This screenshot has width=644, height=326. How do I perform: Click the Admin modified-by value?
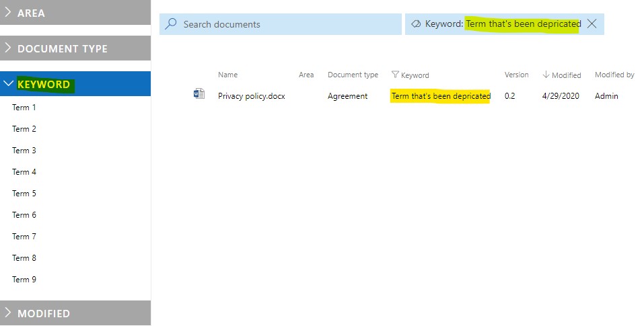coord(606,96)
